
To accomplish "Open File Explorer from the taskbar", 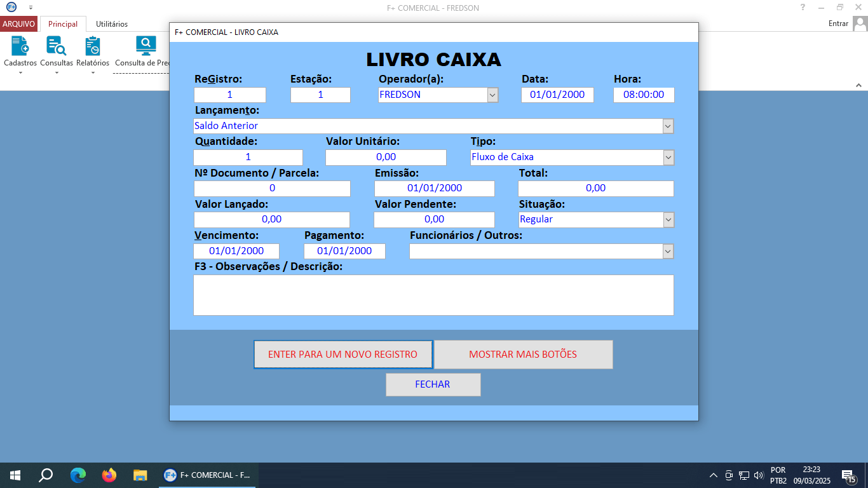I will [140, 475].
